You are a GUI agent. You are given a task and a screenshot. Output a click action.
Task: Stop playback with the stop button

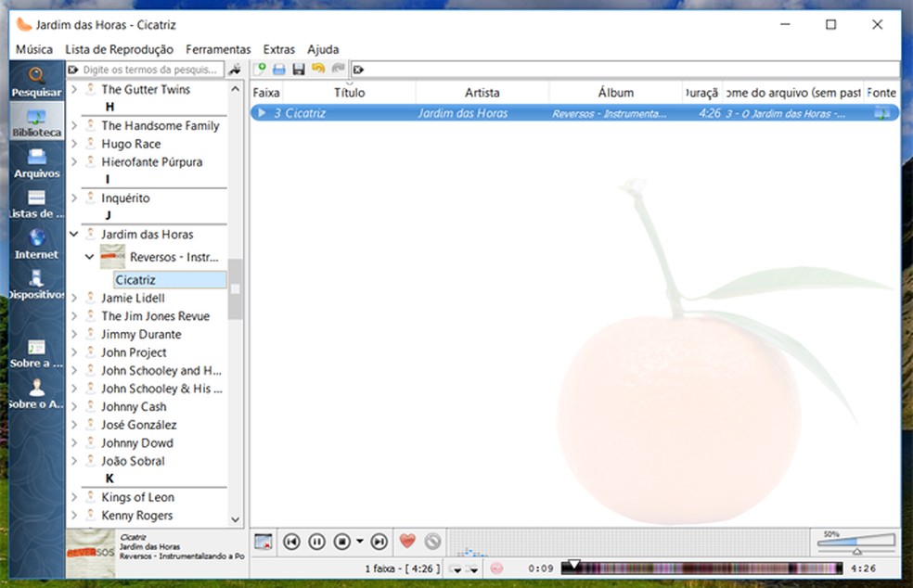click(x=342, y=542)
